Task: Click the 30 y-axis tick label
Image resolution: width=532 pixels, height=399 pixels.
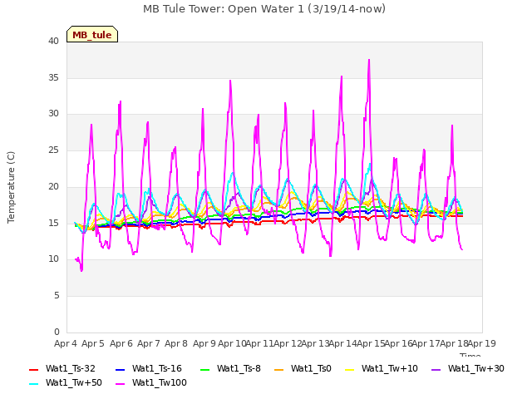Action: coord(53,114)
